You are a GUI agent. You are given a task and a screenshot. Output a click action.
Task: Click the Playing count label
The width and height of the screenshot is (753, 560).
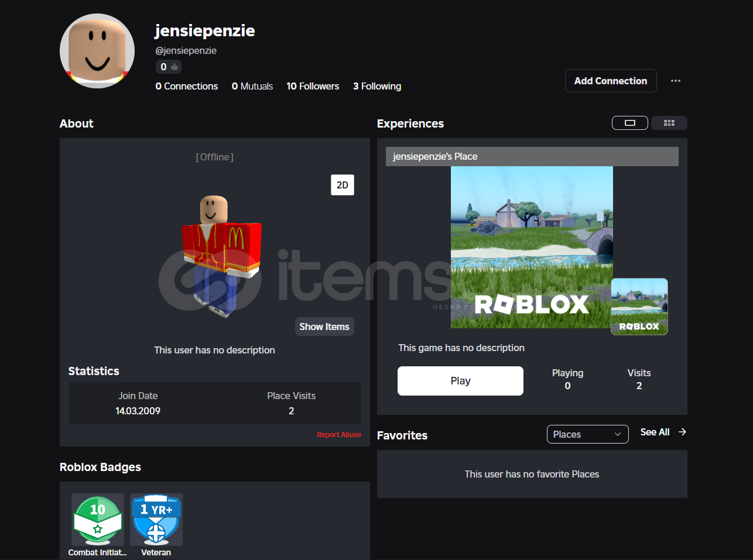[x=567, y=373]
